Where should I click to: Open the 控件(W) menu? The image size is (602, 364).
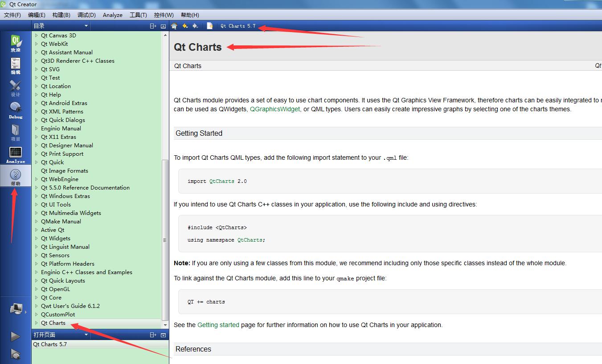pyautogui.click(x=164, y=15)
